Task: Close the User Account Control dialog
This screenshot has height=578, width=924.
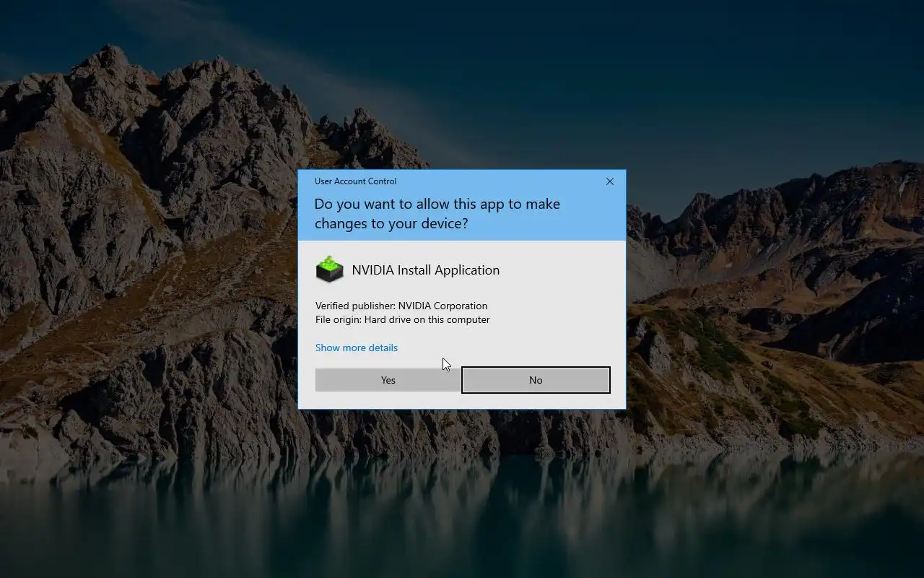Action: (x=610, y=181)
